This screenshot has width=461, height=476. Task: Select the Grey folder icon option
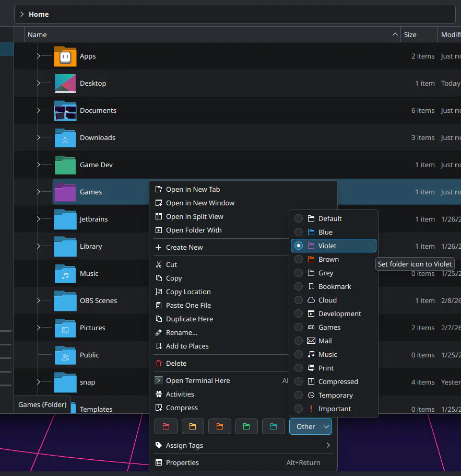[334, 273]
